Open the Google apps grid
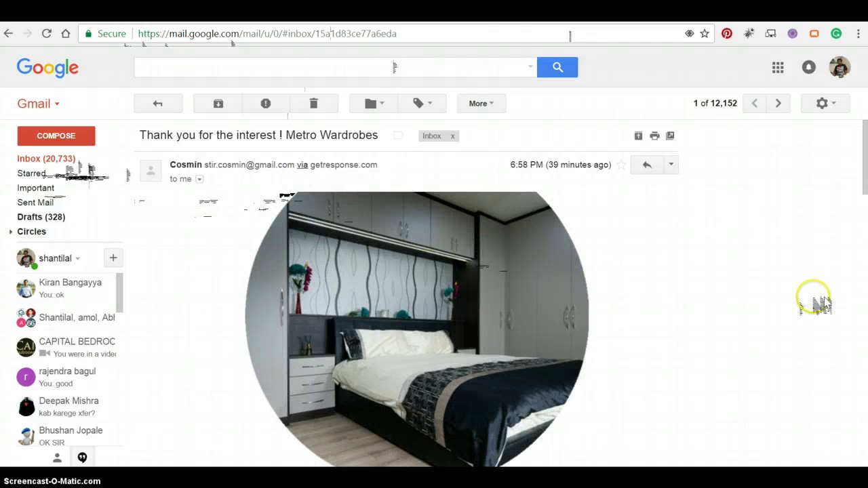This screenshot has width=868, height=488. pyautogui.click(x=778, y=67)
